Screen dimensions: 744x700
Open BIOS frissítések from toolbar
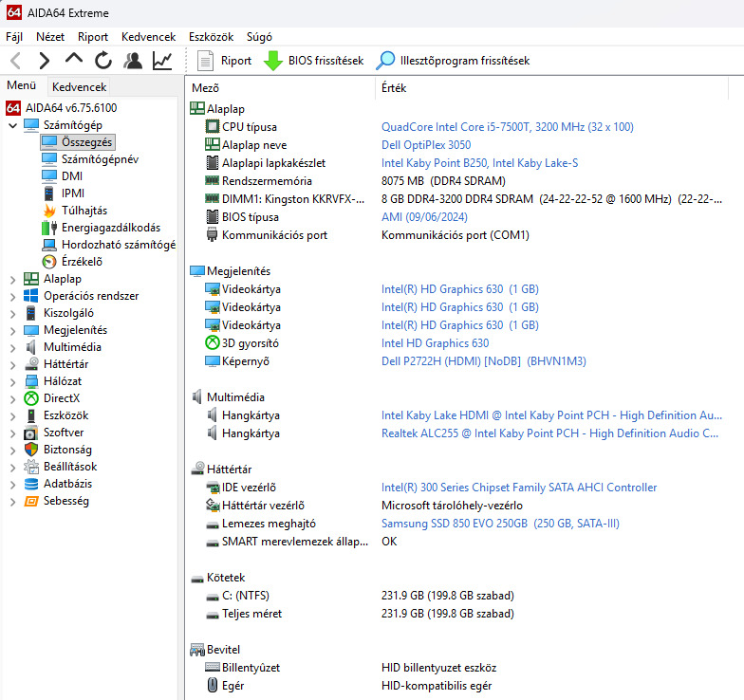pos(313,61)
